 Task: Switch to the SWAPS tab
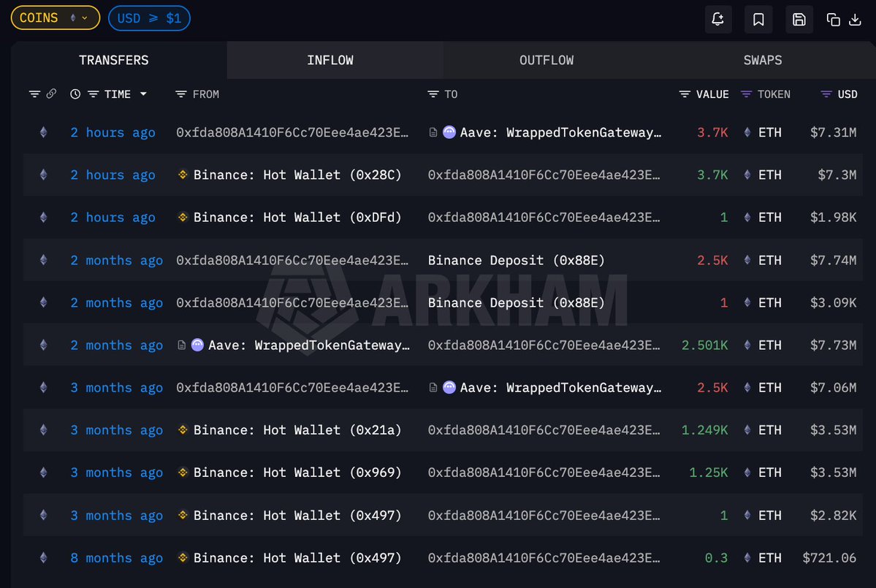point(762,61)
